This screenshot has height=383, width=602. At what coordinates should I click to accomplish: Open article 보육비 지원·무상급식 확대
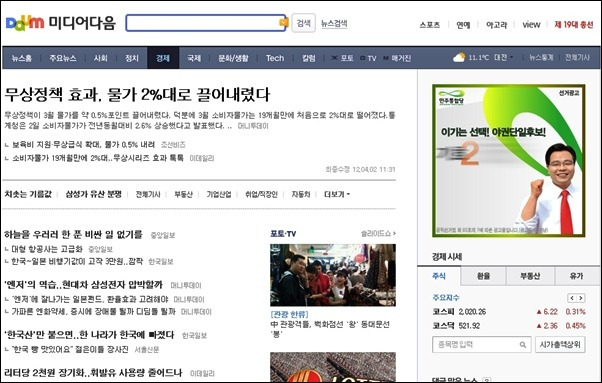tap(83, 145)
